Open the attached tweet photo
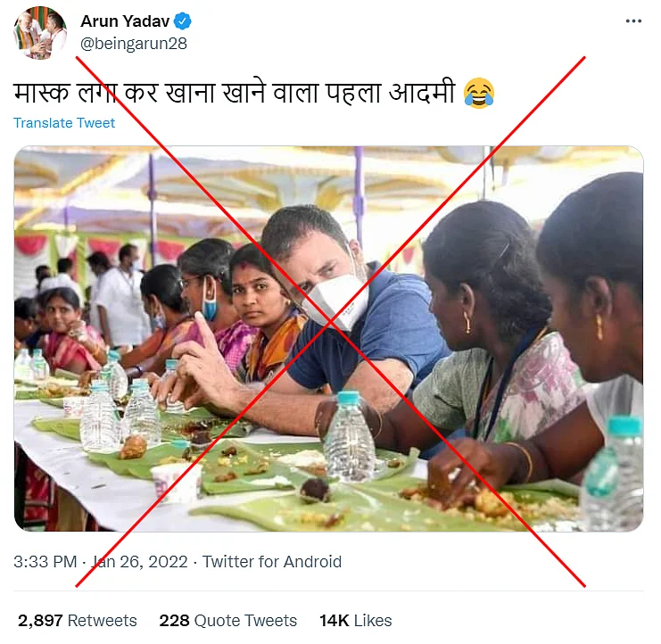The height and width of the screenshot is (644, 661). click(329, 338)
